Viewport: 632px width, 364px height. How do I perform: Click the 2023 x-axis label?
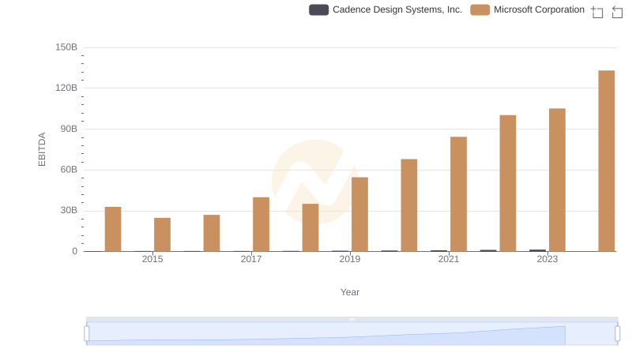(547, 259)
